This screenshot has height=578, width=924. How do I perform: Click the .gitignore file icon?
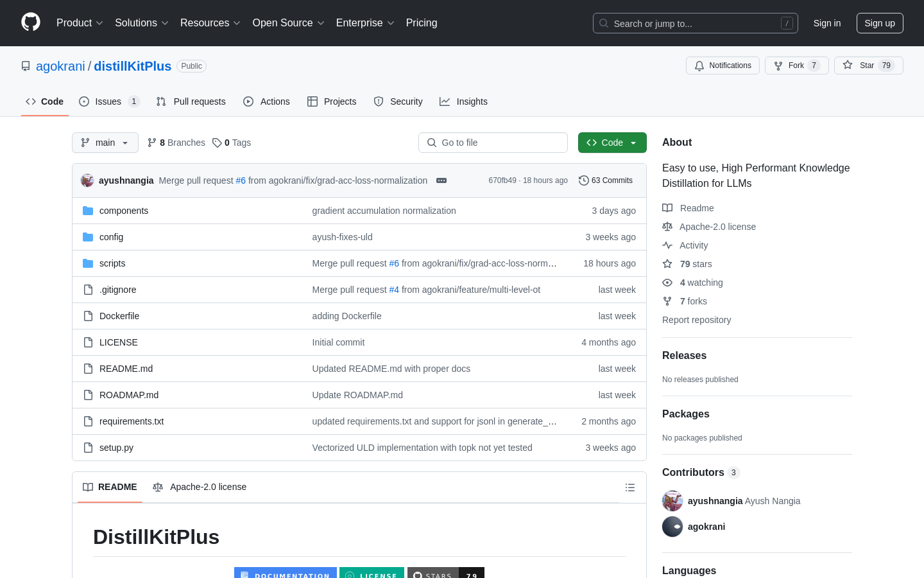[88, 290]
